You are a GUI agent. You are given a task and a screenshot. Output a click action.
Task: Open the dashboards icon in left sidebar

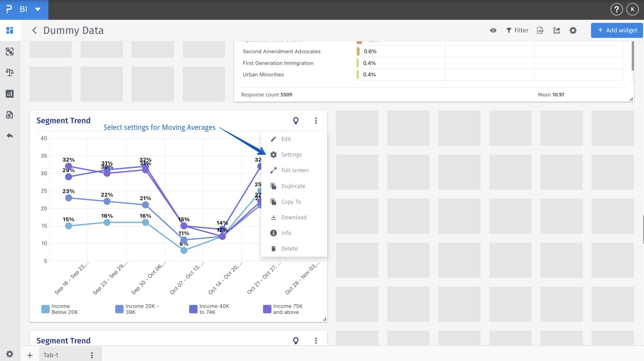10,30
